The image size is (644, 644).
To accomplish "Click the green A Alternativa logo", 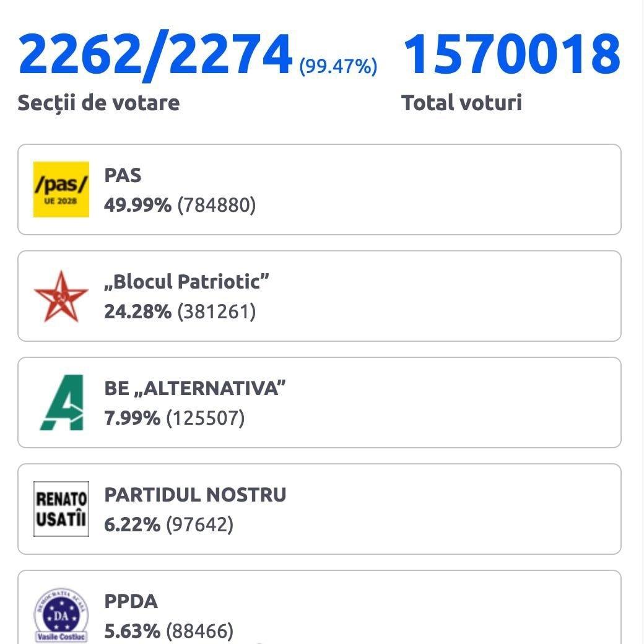I will pos(62,402).
